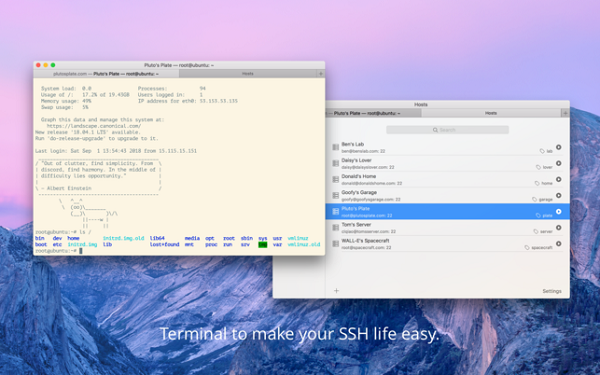This screenshot has width=600, height=375.
Task: Click the green zoom button of terminal
Action: 53,65
